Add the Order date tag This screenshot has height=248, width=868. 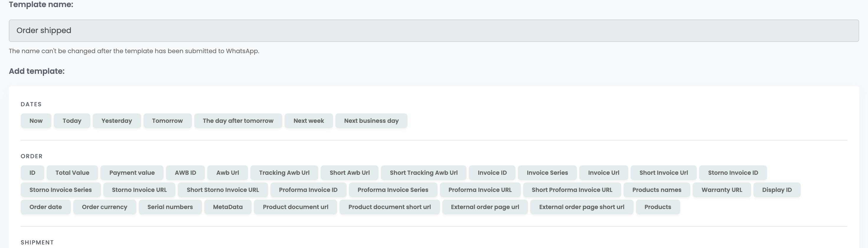point(45,207)
